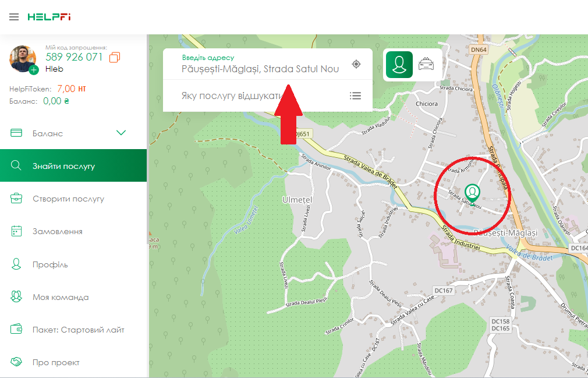
Task: Switch to taxi mode
Action: 427,64
